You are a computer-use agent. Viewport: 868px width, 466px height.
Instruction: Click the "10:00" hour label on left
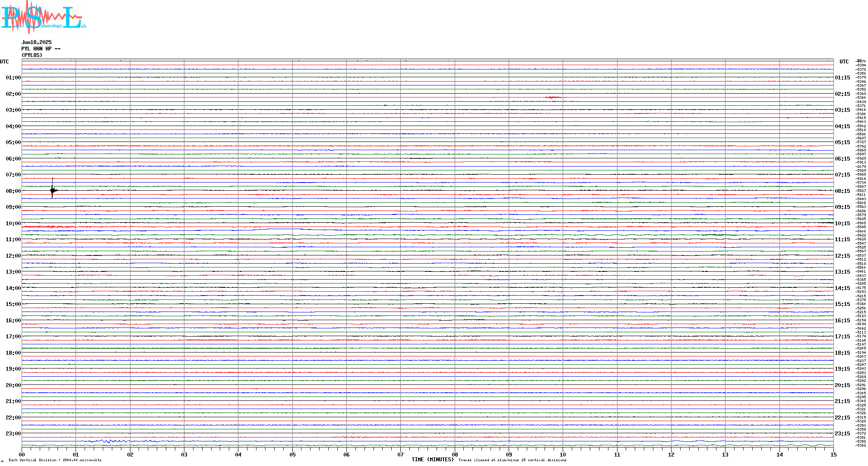point(13,224)
